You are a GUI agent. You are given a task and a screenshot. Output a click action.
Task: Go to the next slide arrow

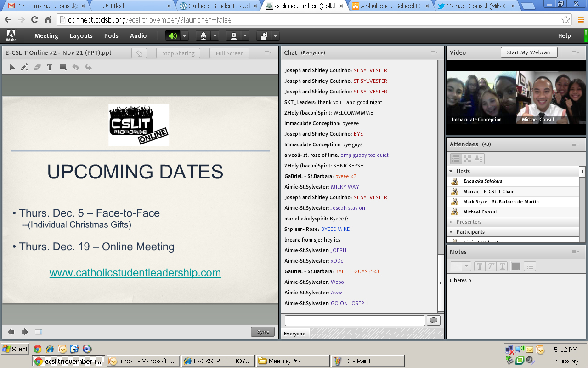coord(25,332)
